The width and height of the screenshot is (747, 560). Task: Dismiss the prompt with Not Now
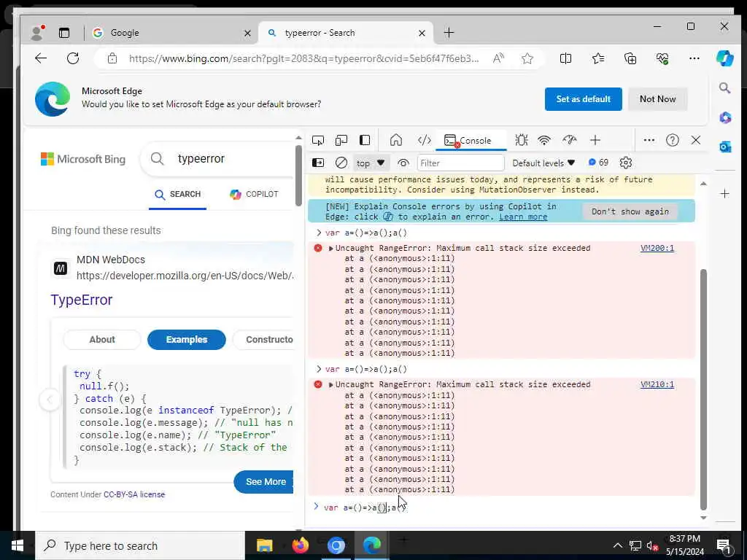tap(657, 99)
